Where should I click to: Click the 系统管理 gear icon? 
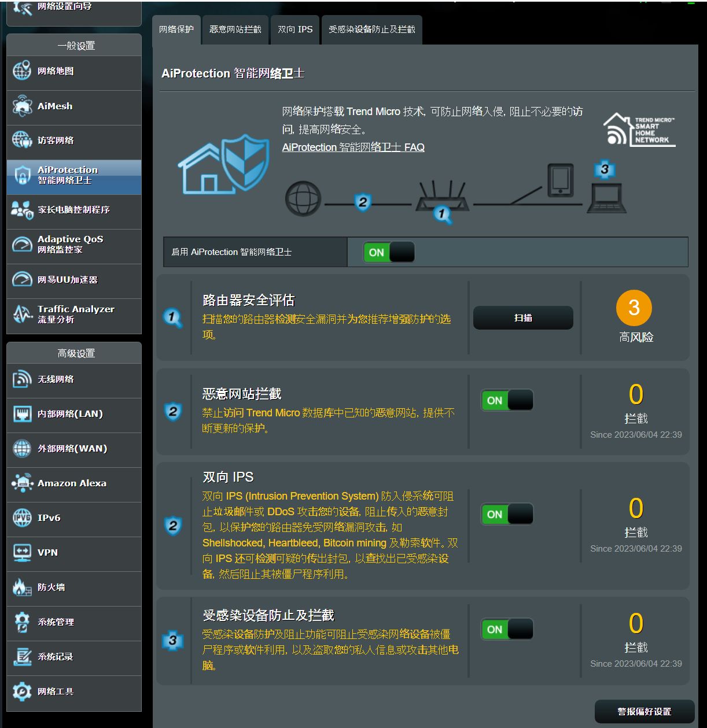point(22,622)
